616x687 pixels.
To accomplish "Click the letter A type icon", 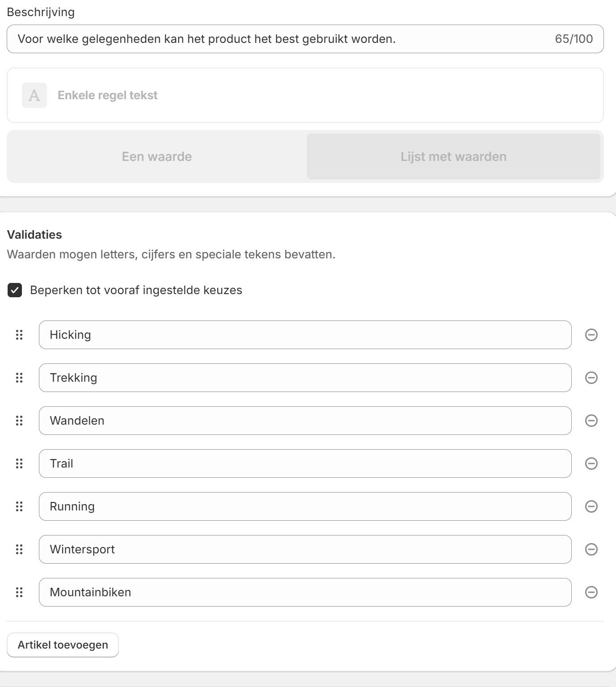I will click(x=34, y=95).
